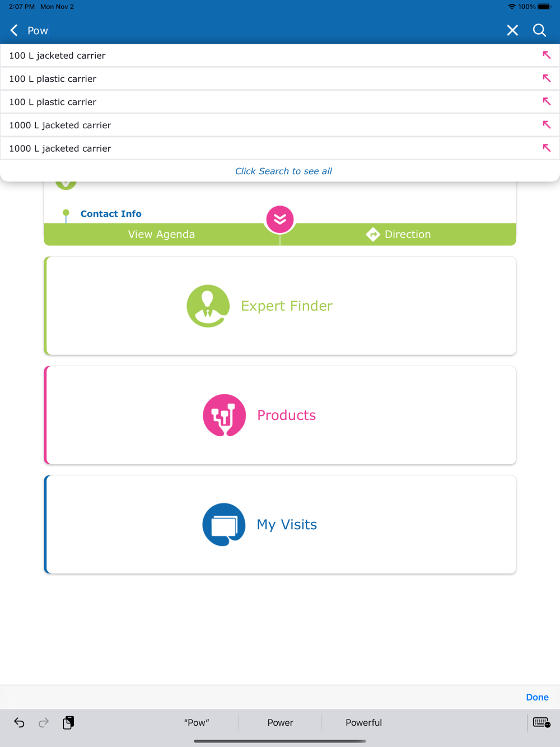Clear the search text with X icon

coord(512,30)
